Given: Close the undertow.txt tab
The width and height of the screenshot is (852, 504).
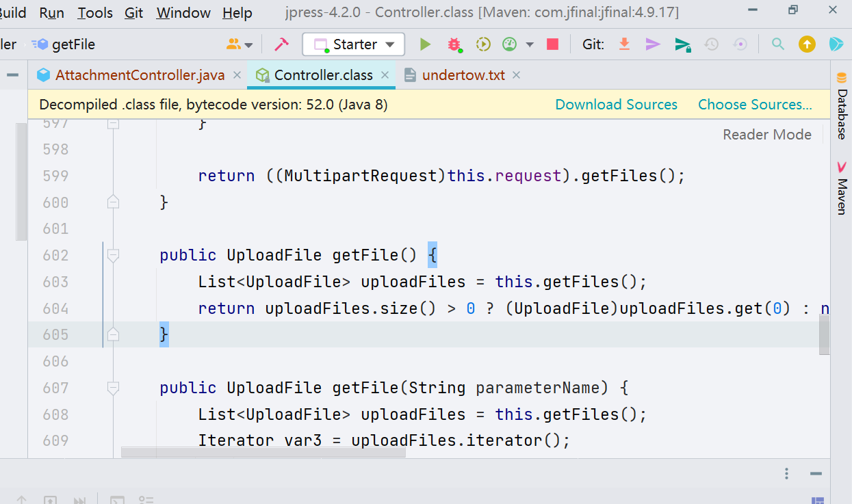Looking at the screenshot, I should pyautogui.click(x=517, y=75).
